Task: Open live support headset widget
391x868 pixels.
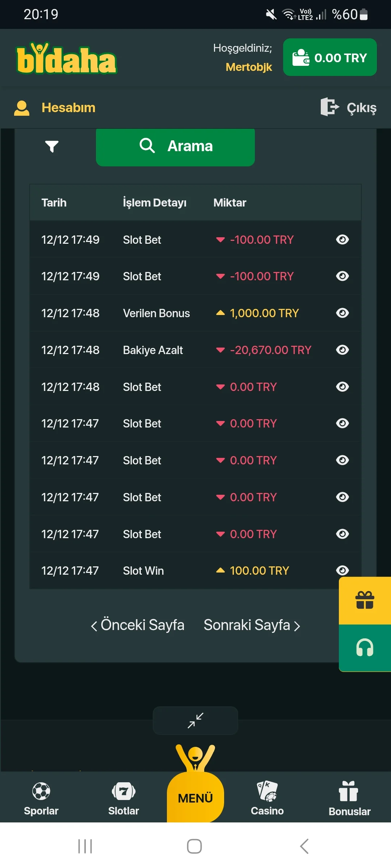Action: 365,648
